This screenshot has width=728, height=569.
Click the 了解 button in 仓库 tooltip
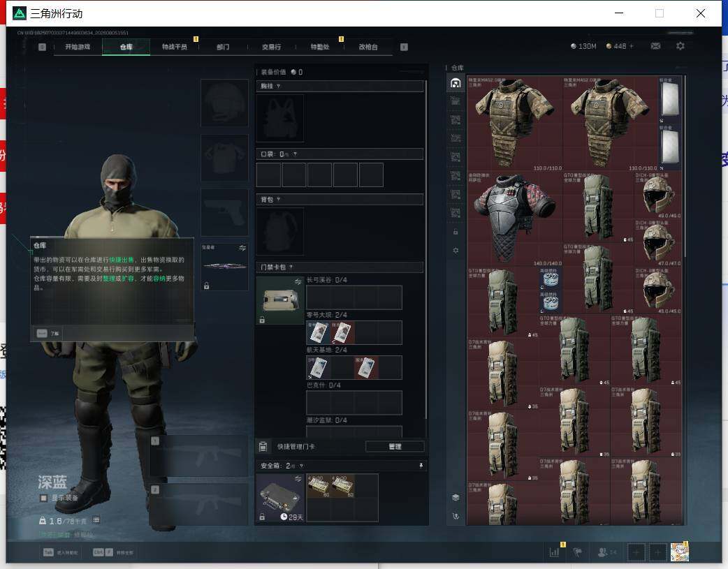[x=48, y=333]
